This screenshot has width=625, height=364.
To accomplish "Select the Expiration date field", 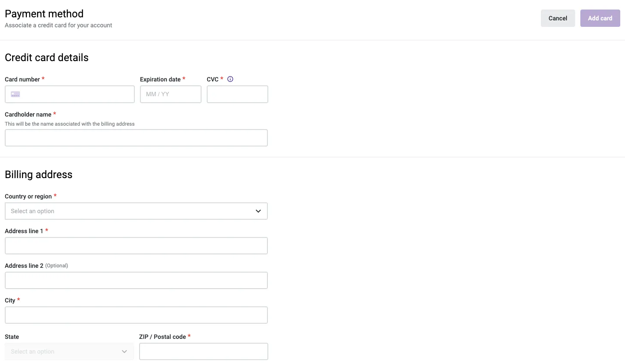I will coord(171,94).
